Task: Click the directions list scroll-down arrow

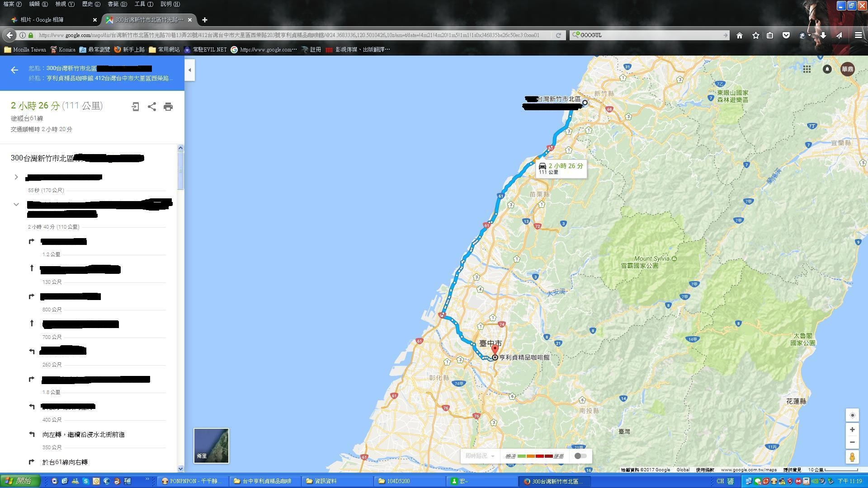Action: (180, 469)
